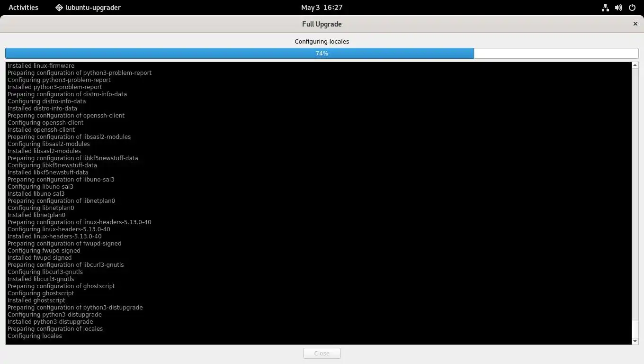Screen dimensions: 644x364
Task: Select the line 'Installed python3-problem-report'
Action: click(x=54, y=87)
